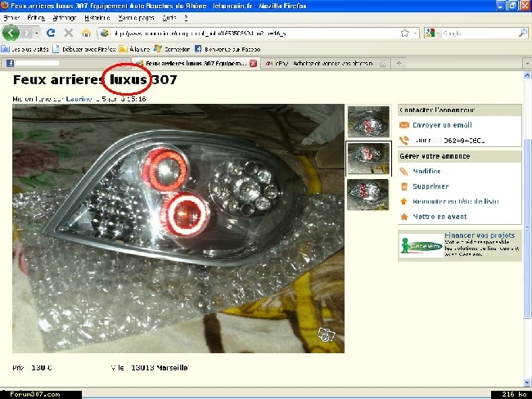Open the Fichier menu

(12, 18)
